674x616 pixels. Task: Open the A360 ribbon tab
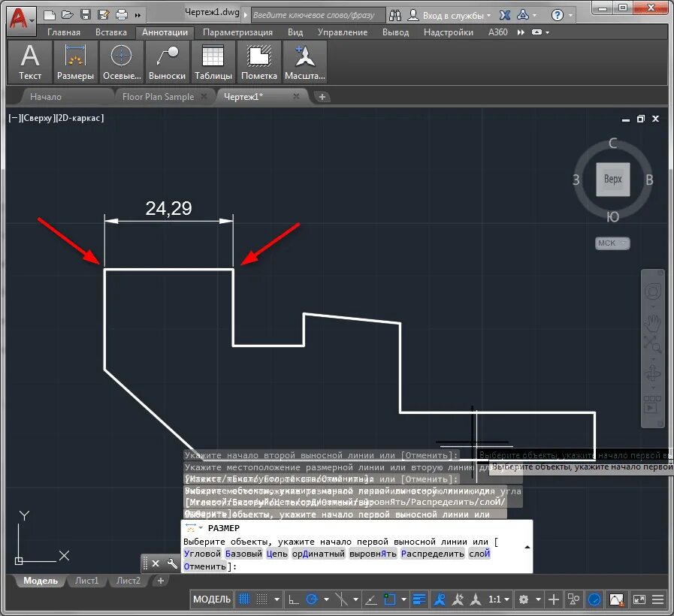coord(497,32)
